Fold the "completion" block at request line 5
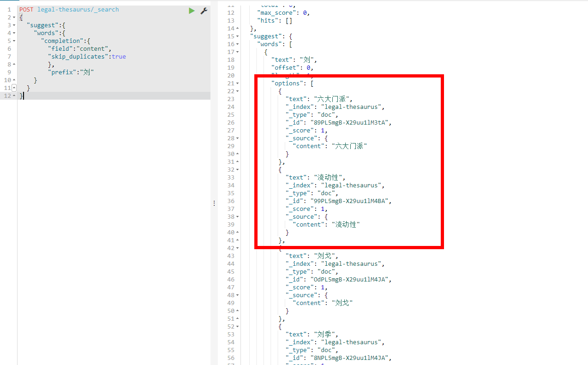This screenshot has height=365, width=588. 14,41
